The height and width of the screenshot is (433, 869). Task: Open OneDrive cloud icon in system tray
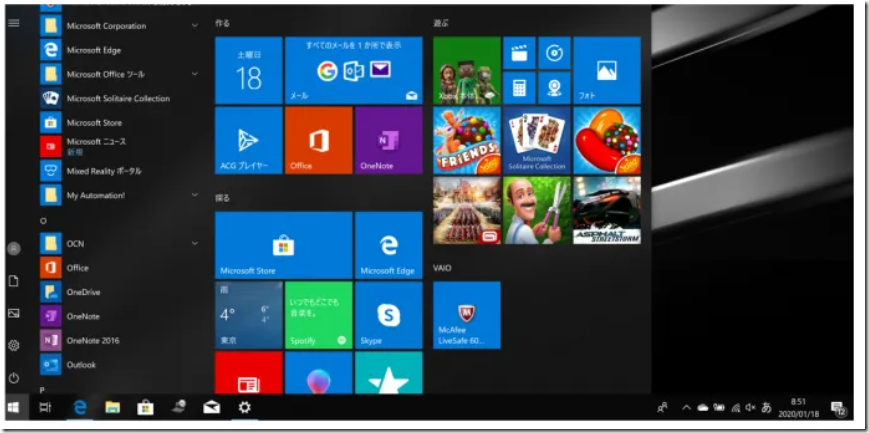pyautogui.click(x=703, y=408)
